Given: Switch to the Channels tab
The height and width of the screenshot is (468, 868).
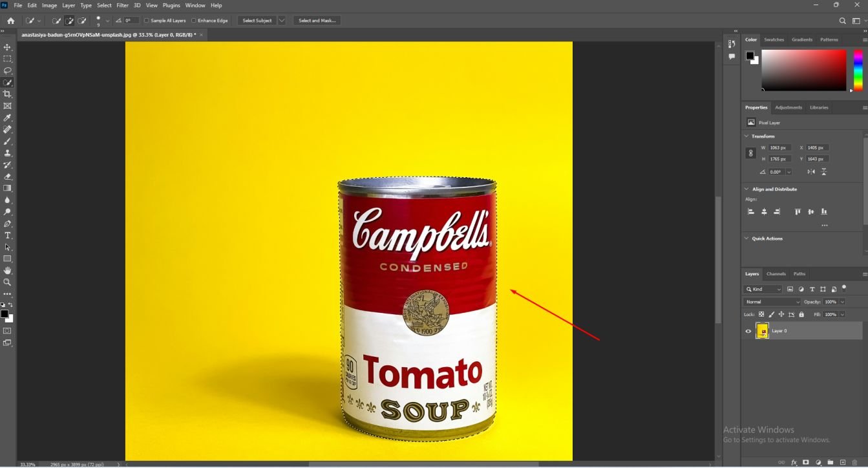Looking at the screenshot, I should (776, 273).
